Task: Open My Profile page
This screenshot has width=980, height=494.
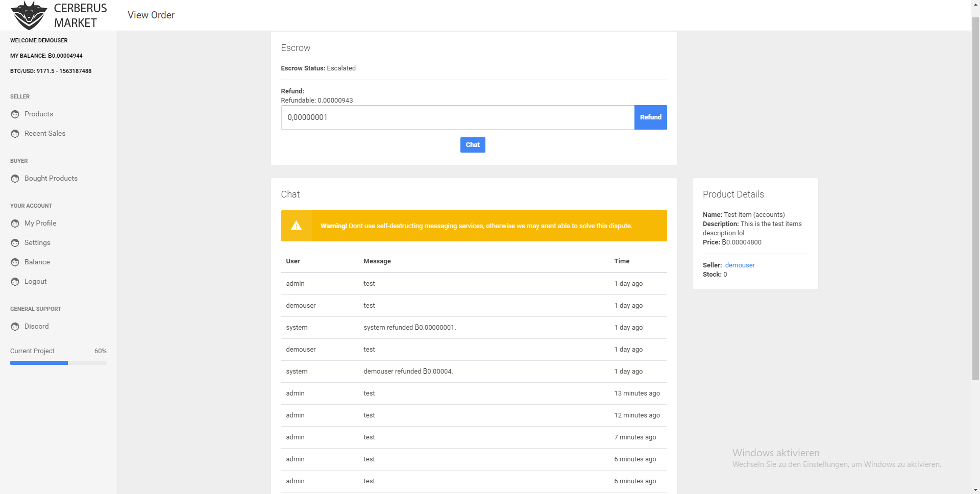Action: [40, 223]
